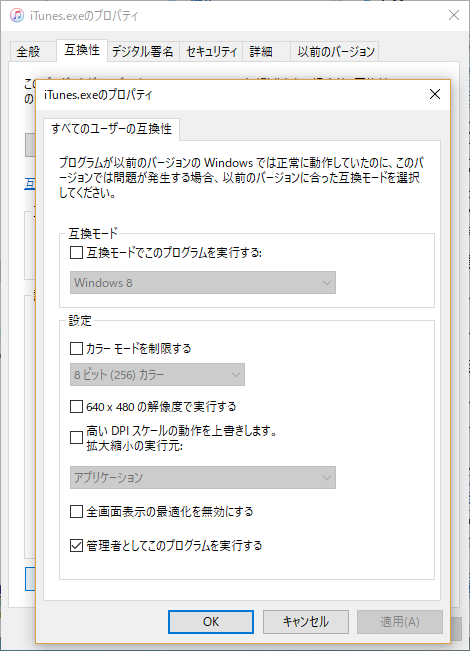Open the 以前のバージョン tab
470x651 pixels.
[x=336, y=51]
